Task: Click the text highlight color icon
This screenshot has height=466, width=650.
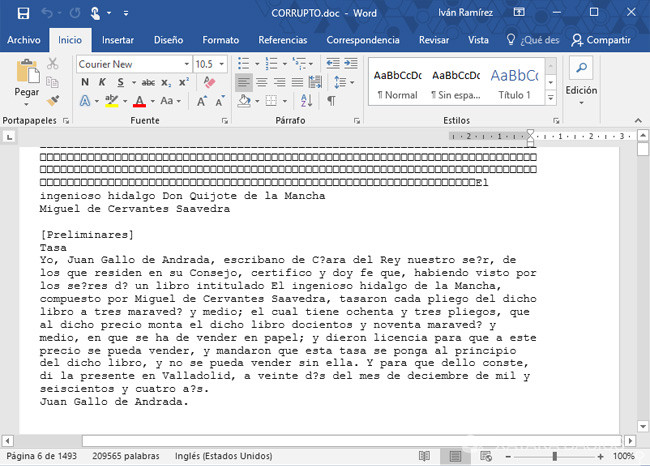Action: pyautogui.click(x=112, y=101)
